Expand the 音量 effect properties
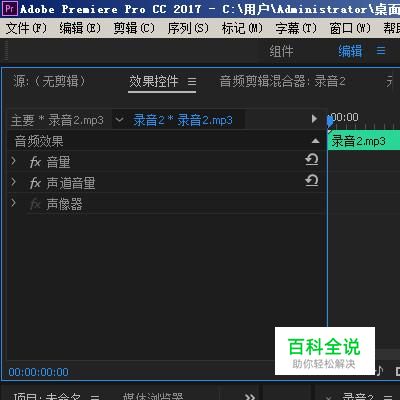This screenshot has height=400, width=400. (x=13, y=161)
